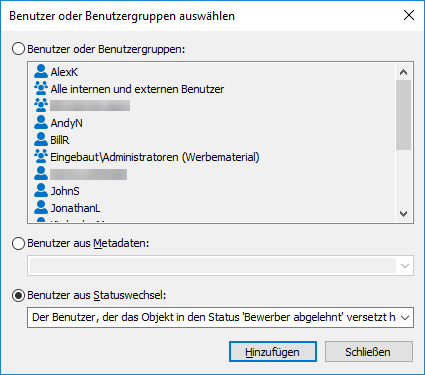Click group icon for Alle internen und externen Benutzer
425x375 pixels.
(x=41, y=89)
